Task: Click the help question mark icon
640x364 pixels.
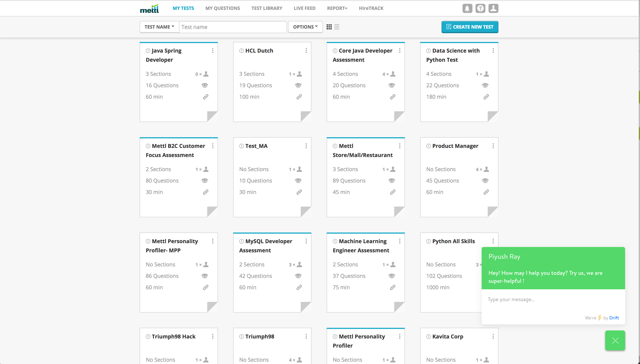Action: point(480,8)
